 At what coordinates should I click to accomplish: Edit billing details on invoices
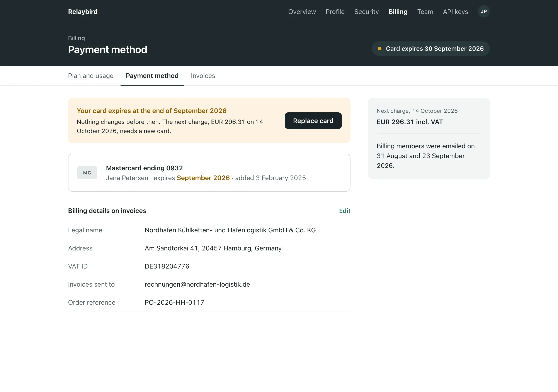point(345,211)
